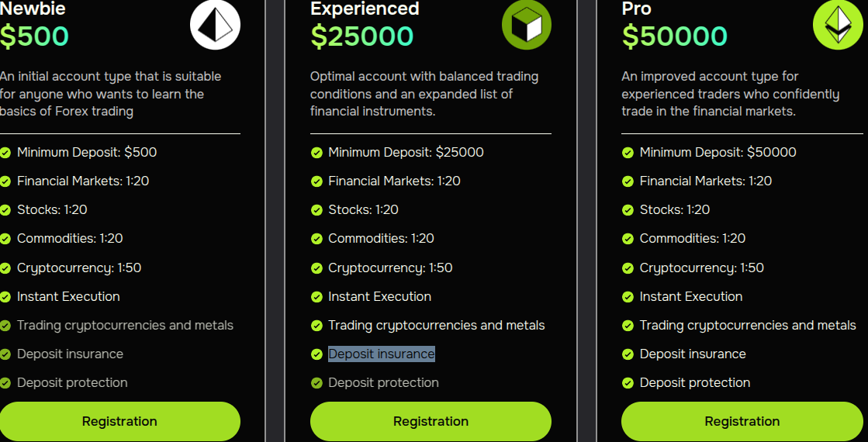The width and height of the screenshot is (868, 442).
Task: Click the Pro account diamond icon
Action: (x=838, y=25)
